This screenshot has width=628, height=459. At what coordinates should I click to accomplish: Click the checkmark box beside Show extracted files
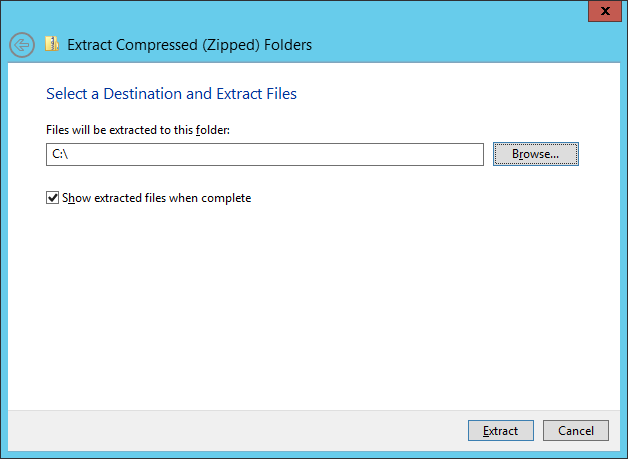coord(52,198)
